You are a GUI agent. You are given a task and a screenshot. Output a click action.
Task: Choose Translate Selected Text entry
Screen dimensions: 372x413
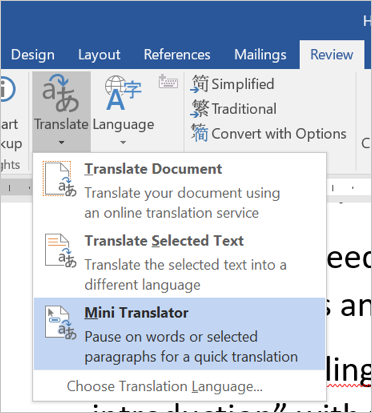(179, 263)
